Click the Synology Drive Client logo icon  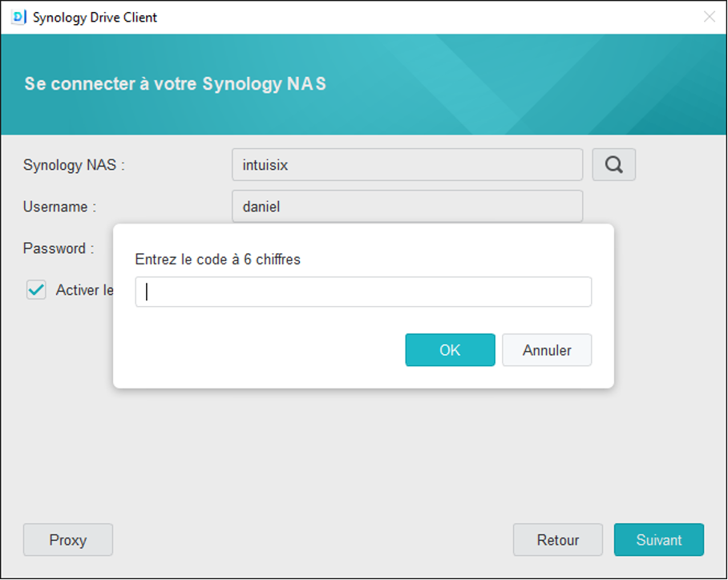(18, 17)
